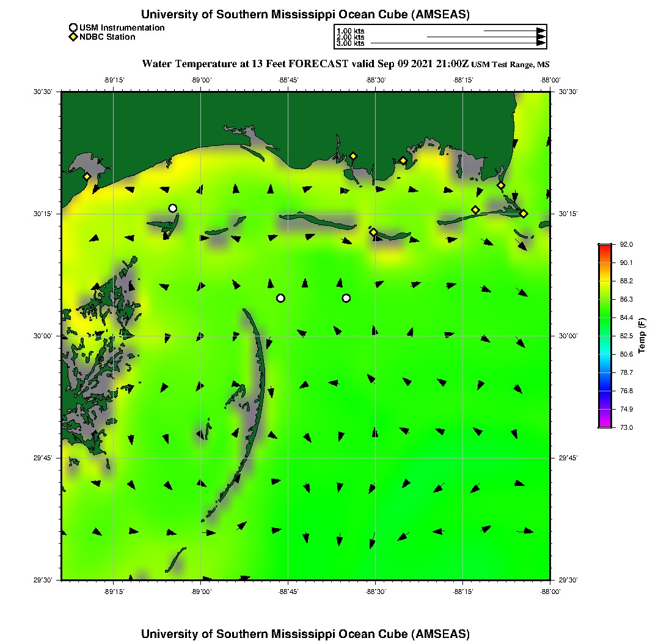Click the -89°15' label on the bottom axis
672x641 pixels.
tap(114, 592)
